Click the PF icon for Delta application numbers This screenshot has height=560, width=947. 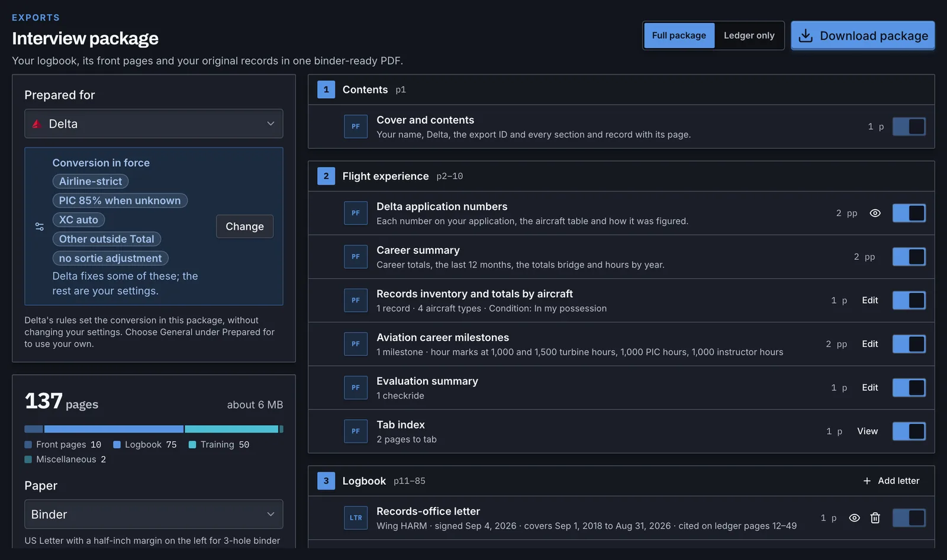tap(356, 213)
